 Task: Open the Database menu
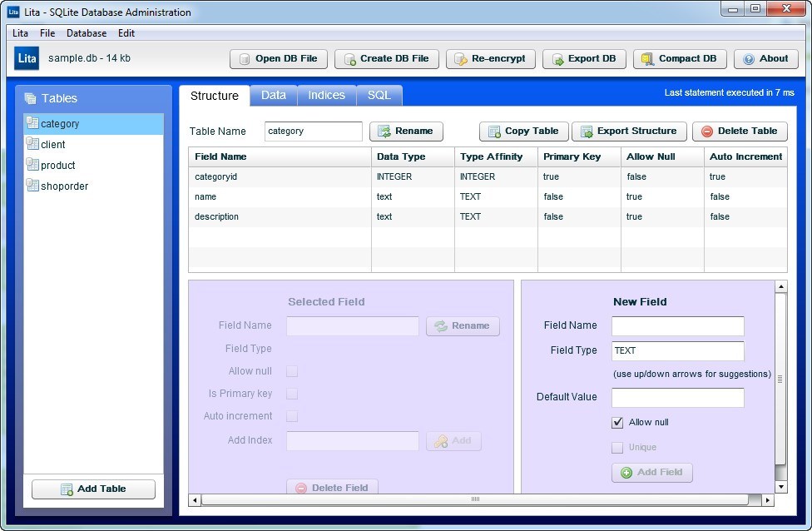tap(87, 33)
